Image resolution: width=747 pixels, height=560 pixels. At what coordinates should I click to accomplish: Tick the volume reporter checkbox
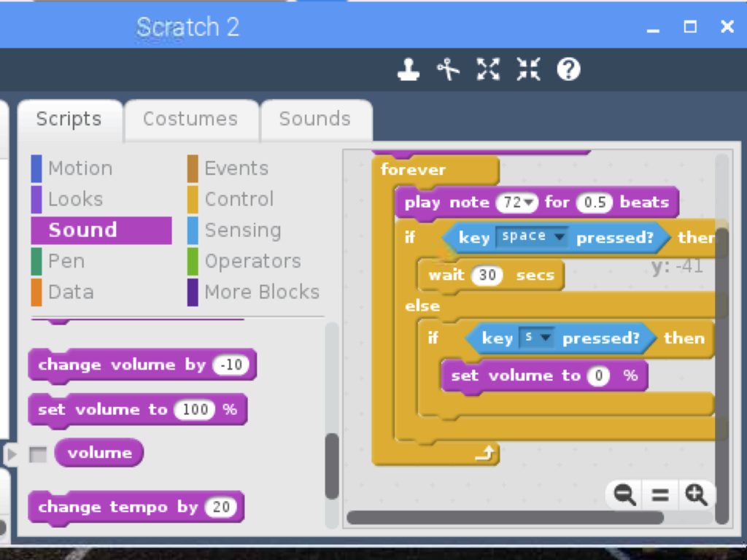[x=38, y=454]
